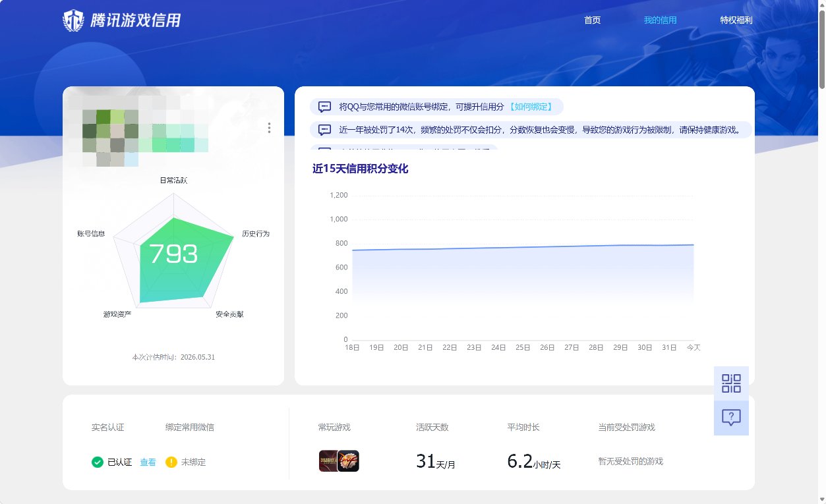The image size is (826, 504).
Task: Click the 【如何绑定】 link
Action: [530, 107]
